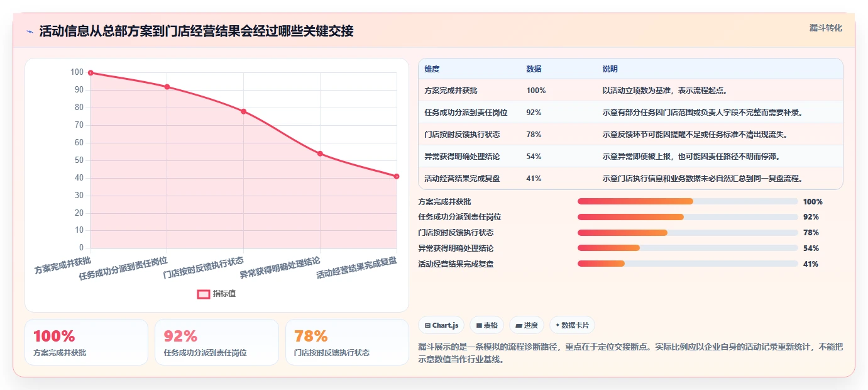Open the 92% 任务成功分派到责任岗位 stat card
Viewport: 868px width, 390px height.
tap(216, 342)
